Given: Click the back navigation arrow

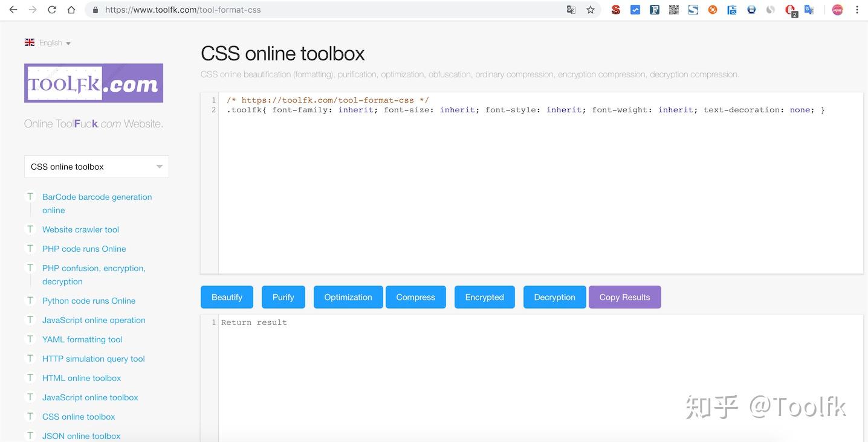Looking at the screenshot, I should click(x=13, y=10).
